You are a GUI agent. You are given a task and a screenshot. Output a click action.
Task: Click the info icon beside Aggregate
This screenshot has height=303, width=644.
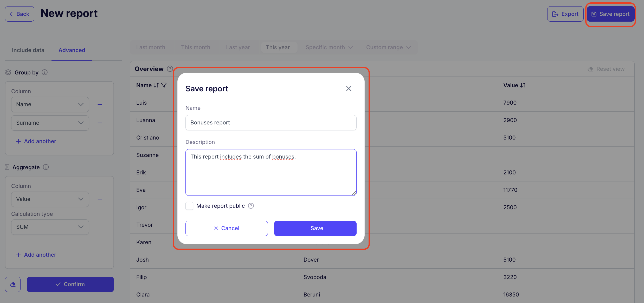click(46, 167)
